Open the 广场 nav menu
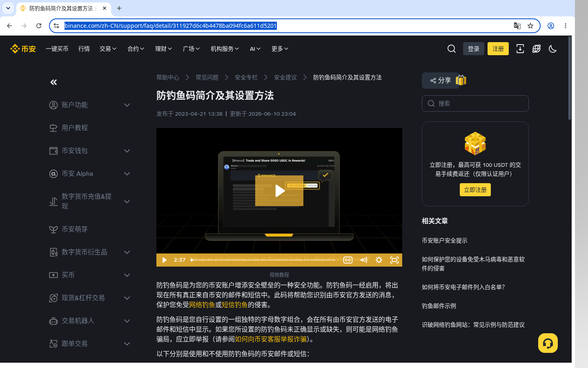This screenshot has height=368, width=588. [192, 49]
